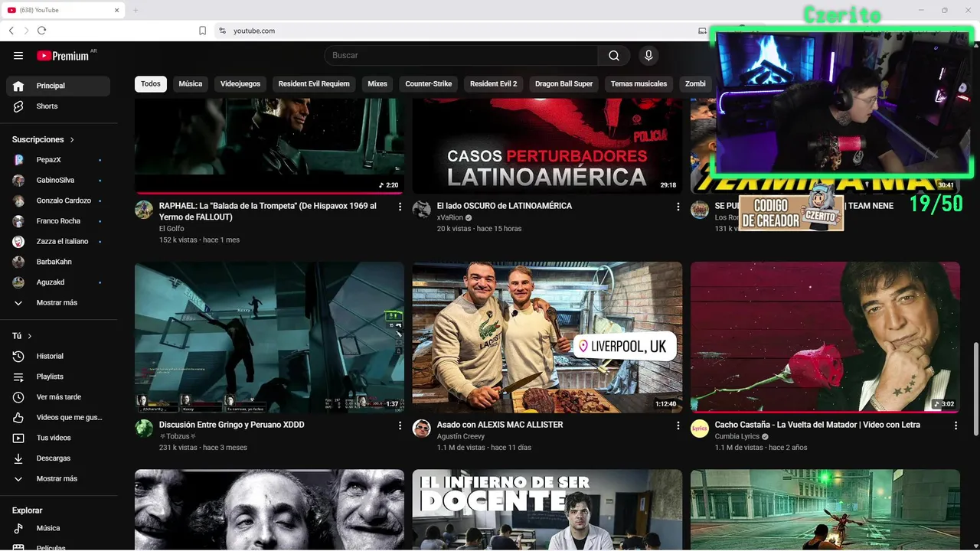Open El Golfo channel avatar
This screenshot has height=551, width=980.
coord(144,210)
